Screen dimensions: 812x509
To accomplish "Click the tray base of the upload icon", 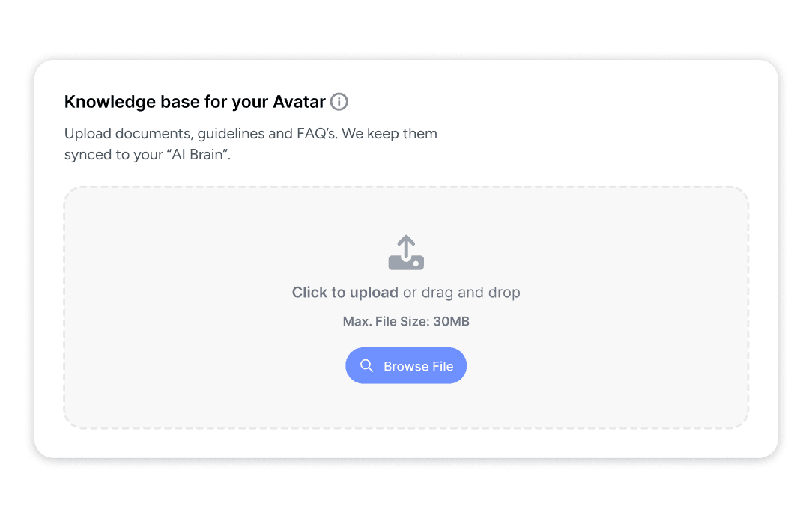I will coord(406,262).
